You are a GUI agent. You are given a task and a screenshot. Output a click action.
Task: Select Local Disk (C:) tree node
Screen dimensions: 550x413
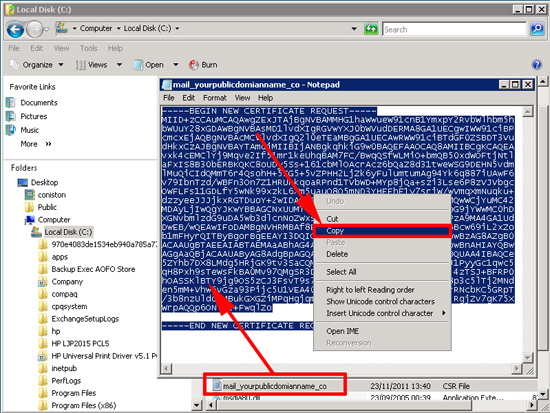(x=68, y=232)
